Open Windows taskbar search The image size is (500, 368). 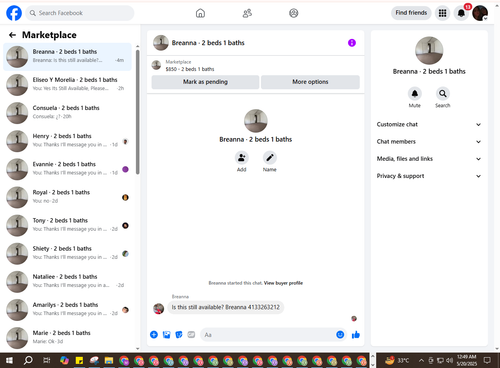pyautogui.click(x=28, y=360)
